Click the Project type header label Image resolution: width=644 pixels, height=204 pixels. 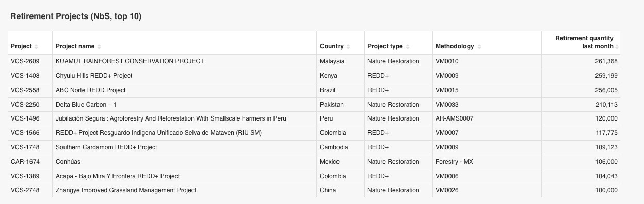click(x=385, y=46)
